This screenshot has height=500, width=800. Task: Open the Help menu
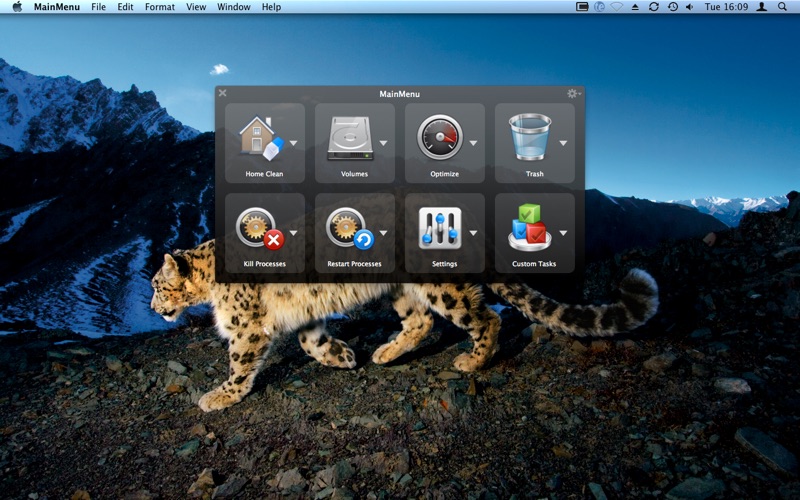point(271,7)
